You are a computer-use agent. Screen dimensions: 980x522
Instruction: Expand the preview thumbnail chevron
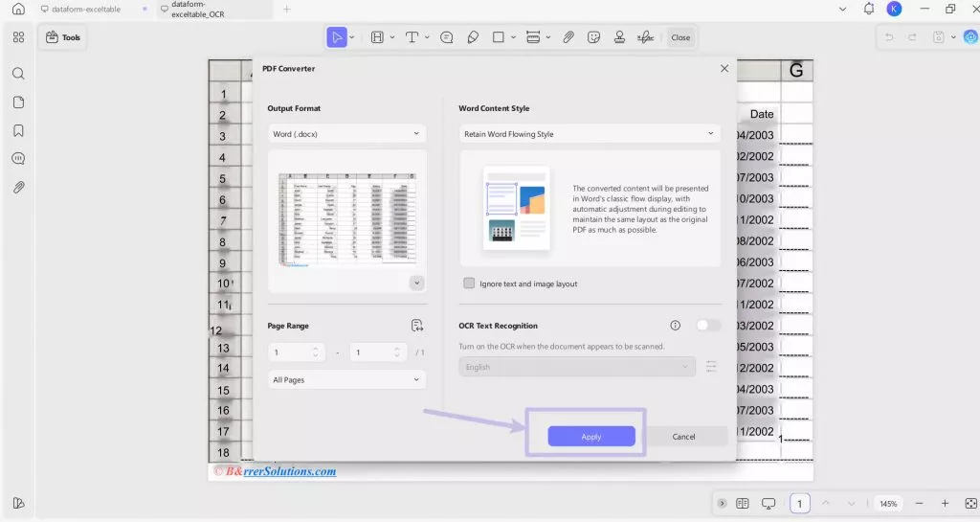(x=417, y=284)
